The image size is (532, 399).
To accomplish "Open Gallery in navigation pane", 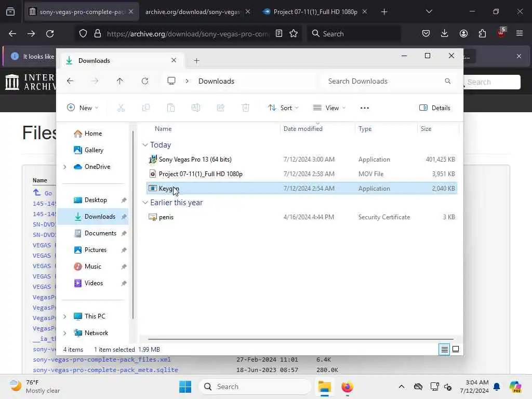I will point(94,150).
